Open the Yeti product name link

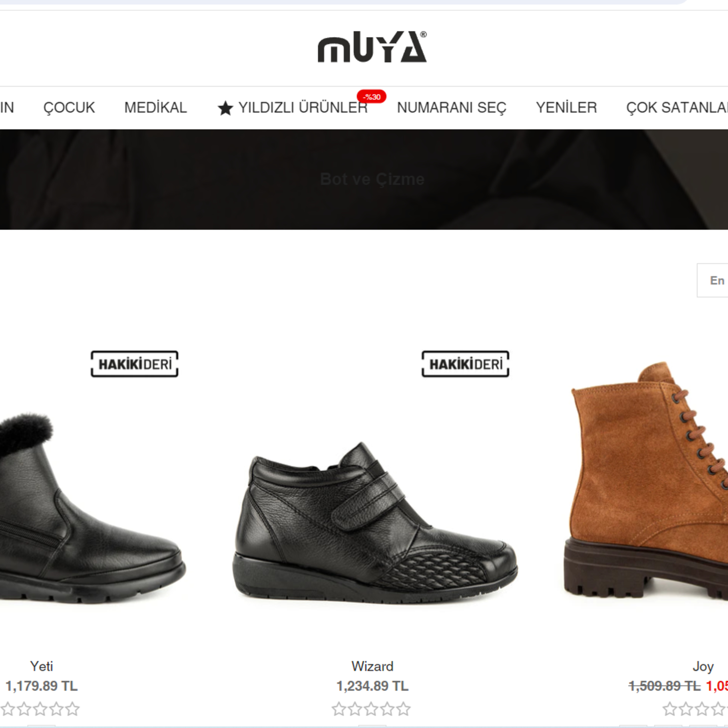click(x=41, y=666)
